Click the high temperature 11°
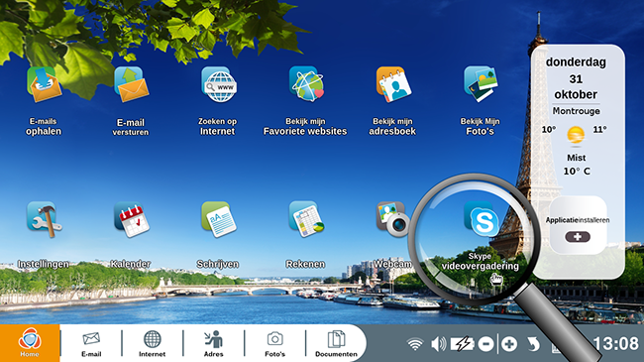The image size is (644, 362). coord(599,130)
